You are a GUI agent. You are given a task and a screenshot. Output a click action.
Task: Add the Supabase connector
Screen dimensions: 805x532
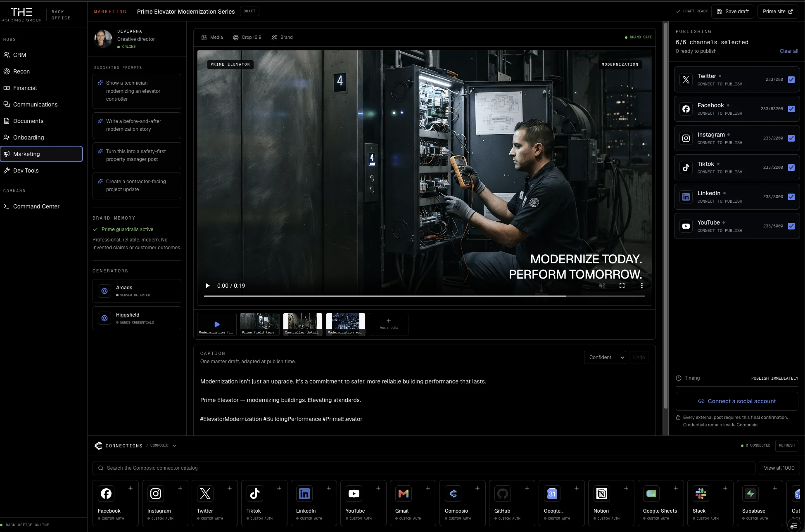(x=775, y=488)
